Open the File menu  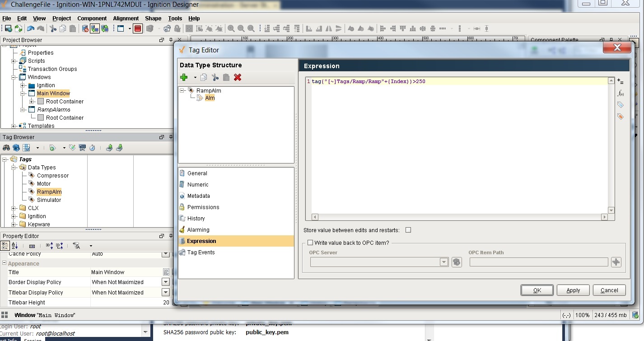pos(7,19)
